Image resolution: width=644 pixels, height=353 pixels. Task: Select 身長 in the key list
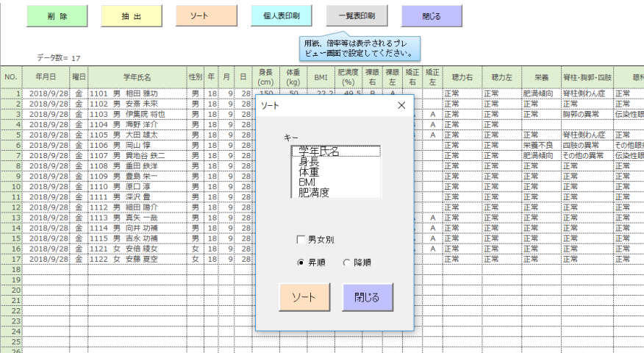point(335,162)
